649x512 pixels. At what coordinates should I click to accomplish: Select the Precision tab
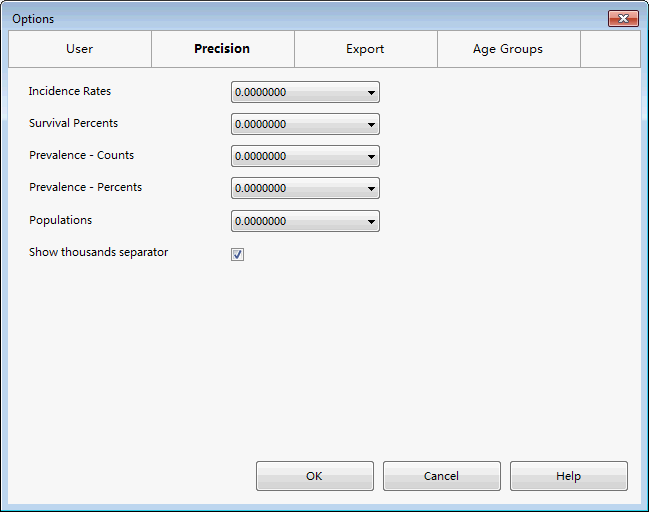(x=222, y=49)
